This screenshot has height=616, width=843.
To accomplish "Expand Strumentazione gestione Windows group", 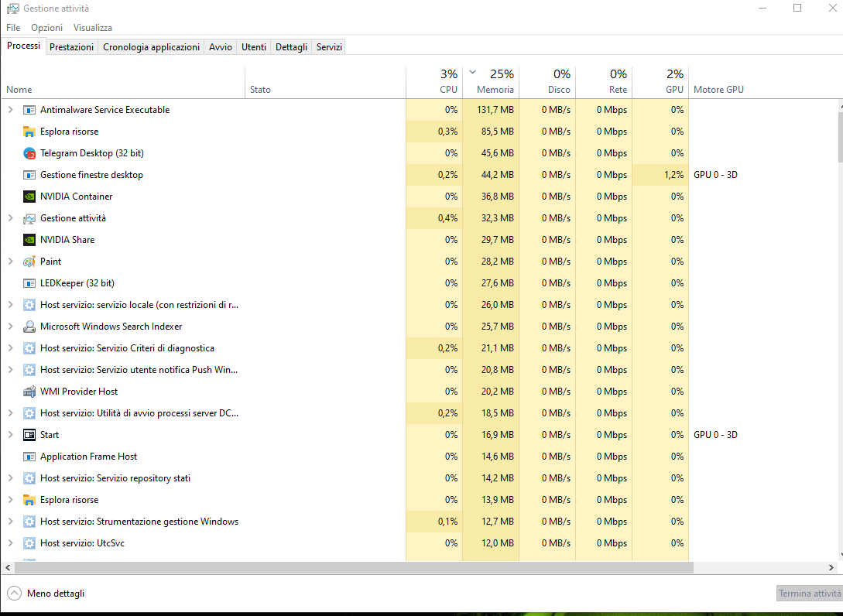I will [10, 522].
